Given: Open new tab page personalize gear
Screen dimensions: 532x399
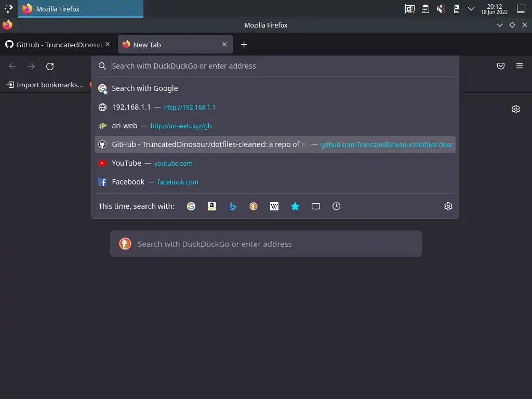Looking at the screenshot, I should tap(516, 109).
